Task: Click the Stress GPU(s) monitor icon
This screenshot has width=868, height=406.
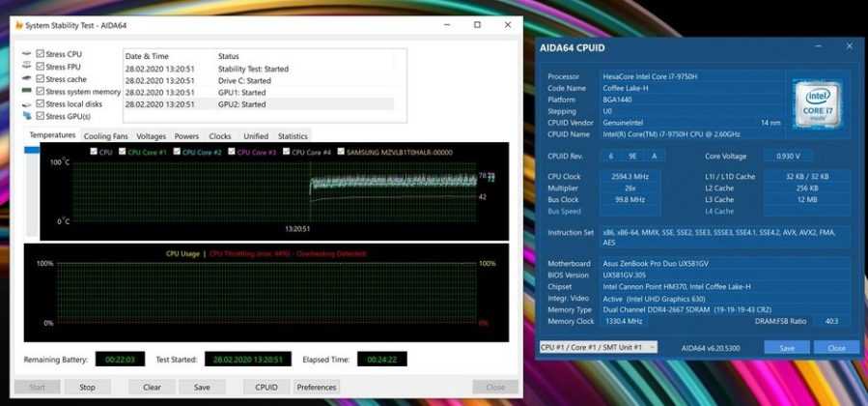Action: tap(25, 117)
